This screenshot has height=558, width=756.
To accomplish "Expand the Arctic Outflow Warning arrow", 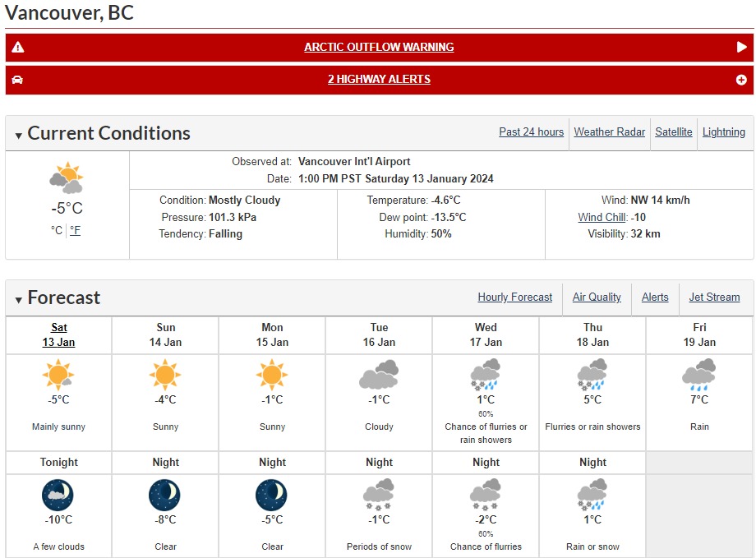I will (x=741, y=48).
